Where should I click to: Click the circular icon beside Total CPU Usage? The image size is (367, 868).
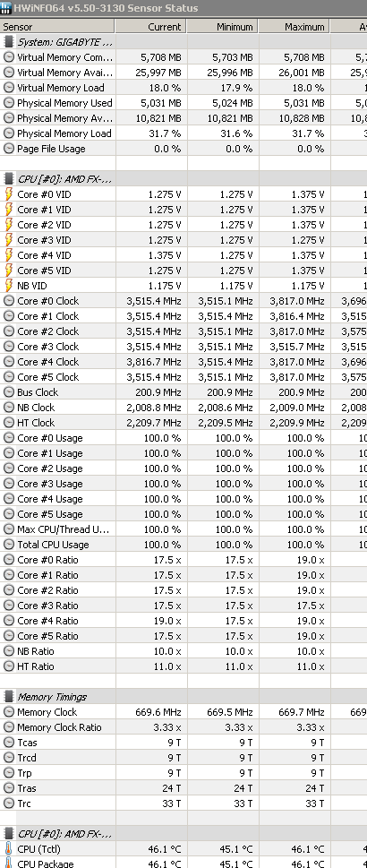point(8,544)
